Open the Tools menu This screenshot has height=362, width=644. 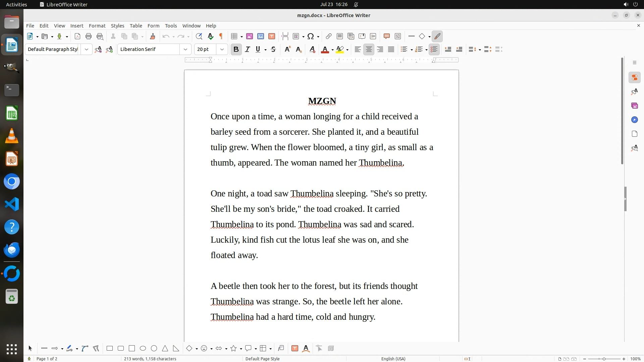pyautogui.click(x=171, y=26)
